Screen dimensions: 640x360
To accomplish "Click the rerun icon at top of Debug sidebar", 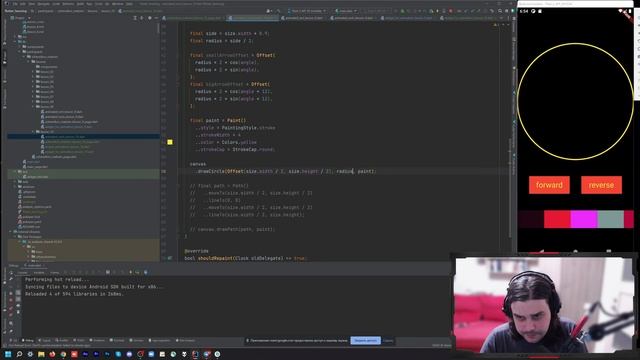I will (11, 273).
